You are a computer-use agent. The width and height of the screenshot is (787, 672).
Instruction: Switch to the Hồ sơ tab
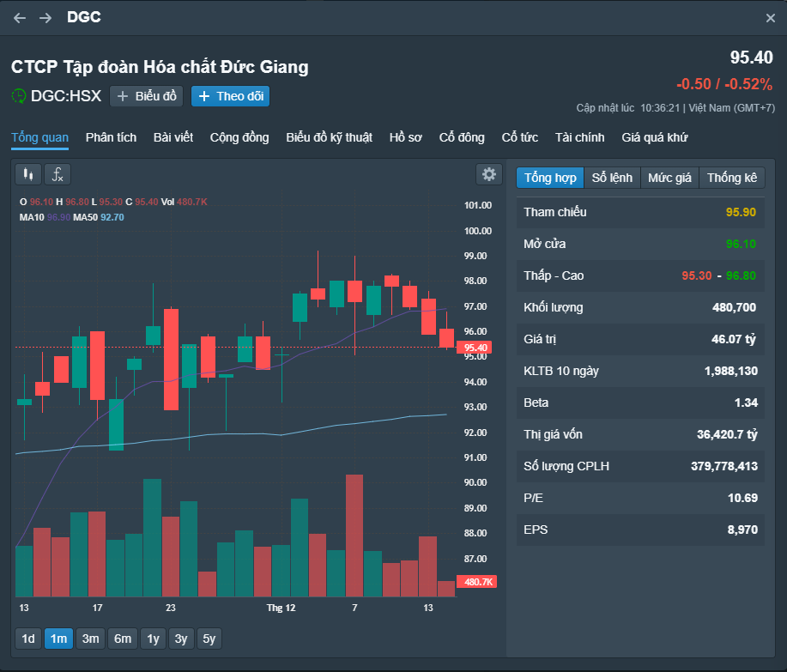click(x=406, y=137)
